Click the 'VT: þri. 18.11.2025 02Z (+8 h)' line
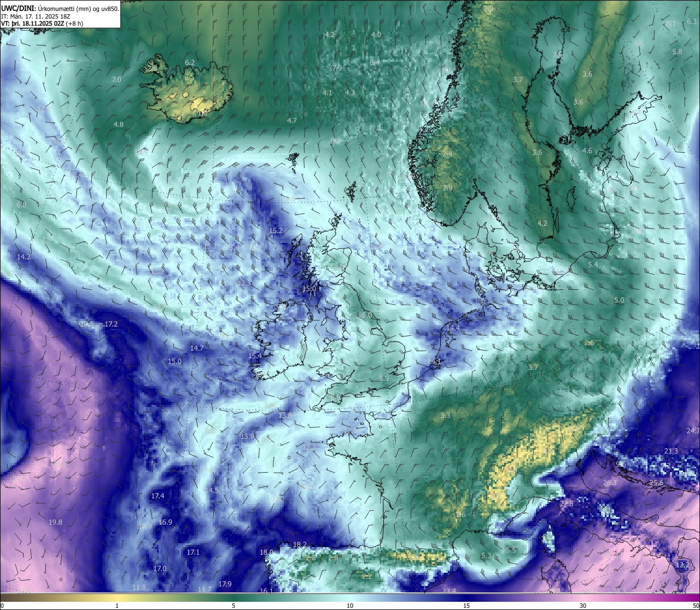 42,24
